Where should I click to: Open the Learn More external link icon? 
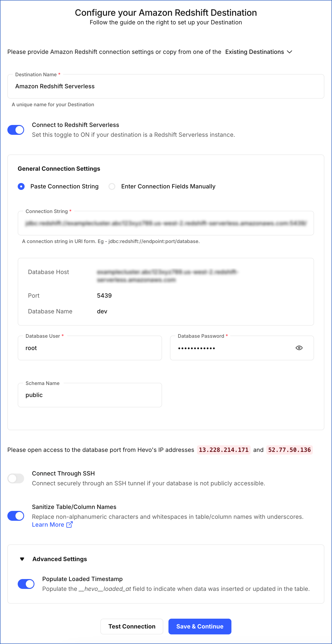[70, 524]
